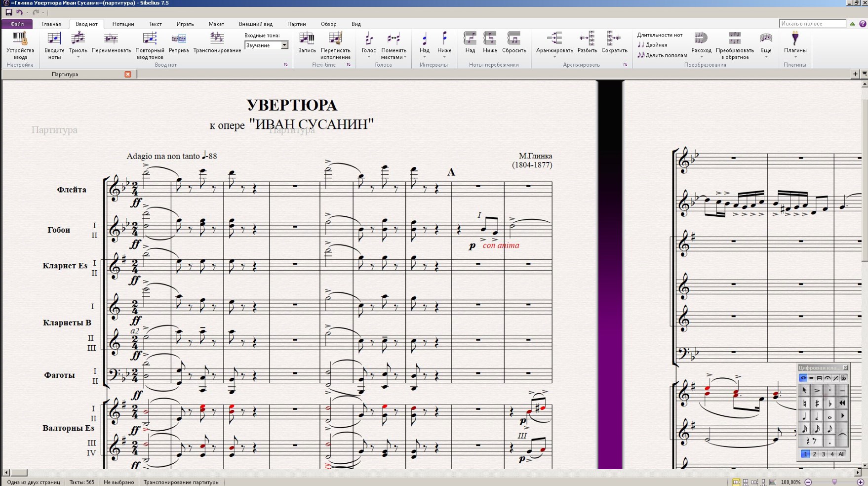Select eighth note duration on keypad

[830, 429]
